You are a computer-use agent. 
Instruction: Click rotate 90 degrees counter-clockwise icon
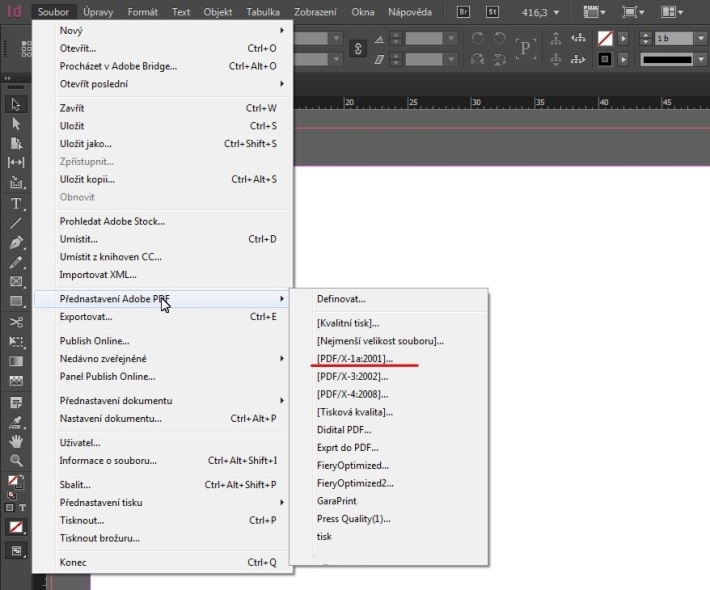pos(499,38)
